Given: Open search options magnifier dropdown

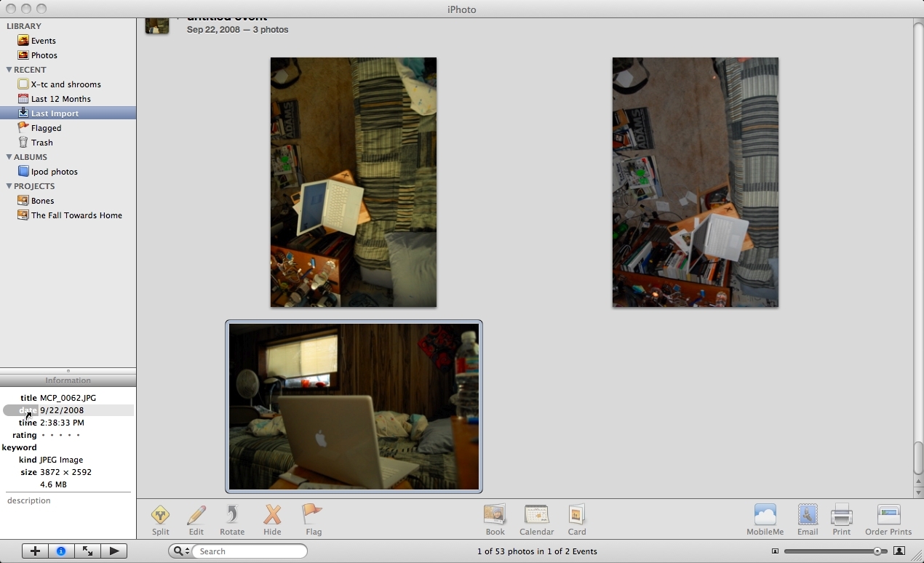Looking at the screenshot, I should pos(180,551).
